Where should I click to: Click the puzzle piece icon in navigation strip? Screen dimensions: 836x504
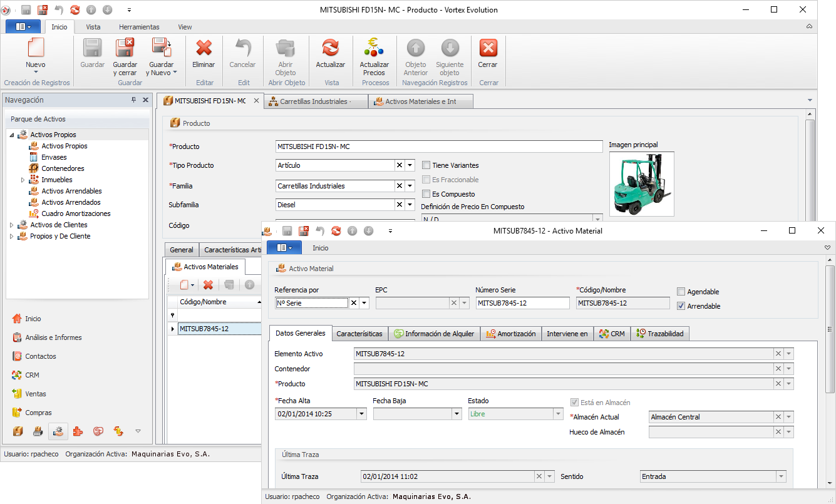coord(78,431)
